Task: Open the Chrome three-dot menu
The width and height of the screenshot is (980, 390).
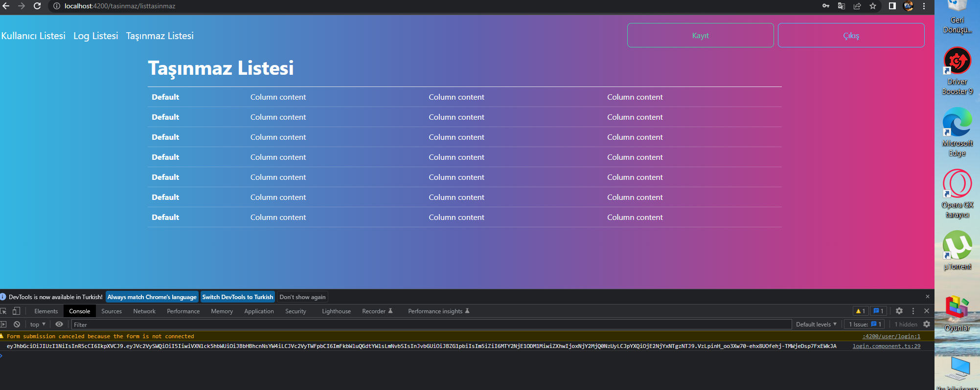Action: pos(924,6)
